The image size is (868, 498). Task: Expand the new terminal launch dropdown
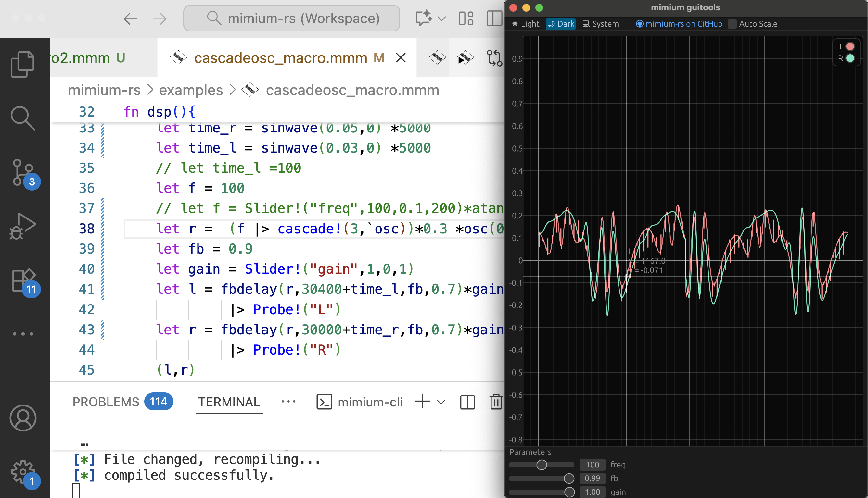click(x=441, y=402)
